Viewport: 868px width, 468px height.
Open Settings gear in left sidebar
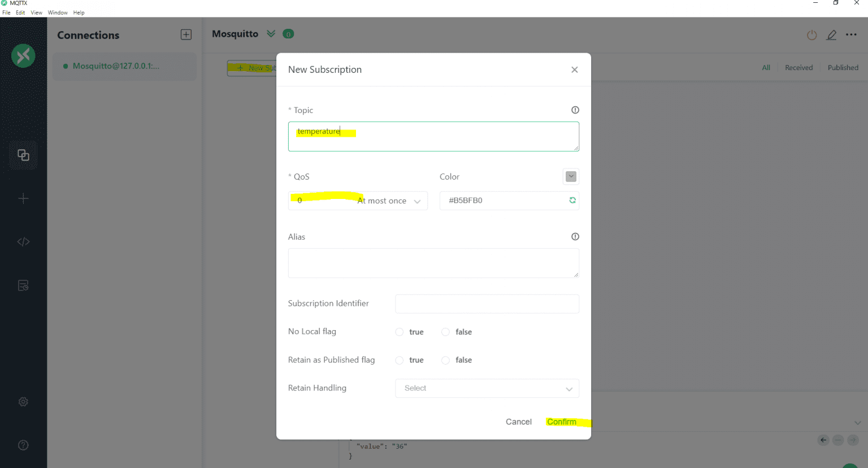pyautogui.click(x=23, y=402)
